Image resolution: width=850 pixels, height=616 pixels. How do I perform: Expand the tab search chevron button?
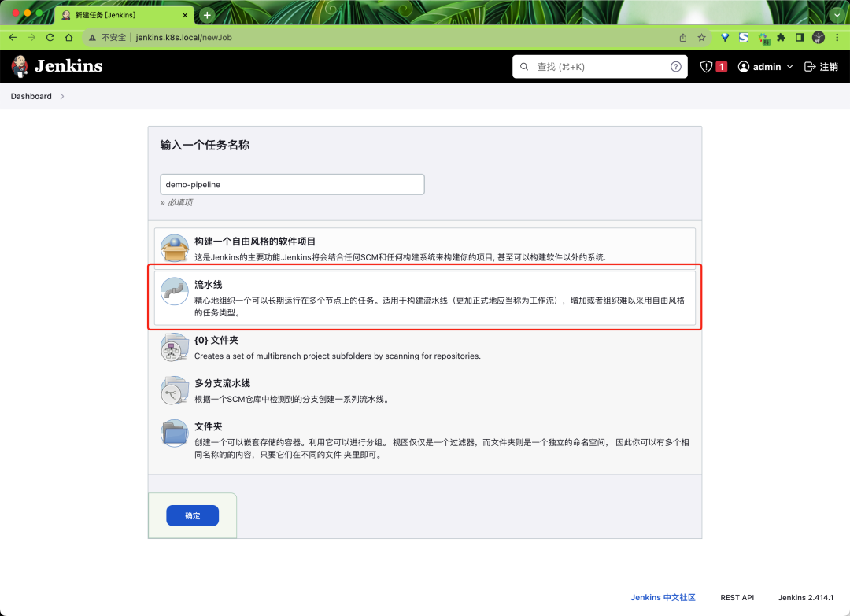click(837, 15)
